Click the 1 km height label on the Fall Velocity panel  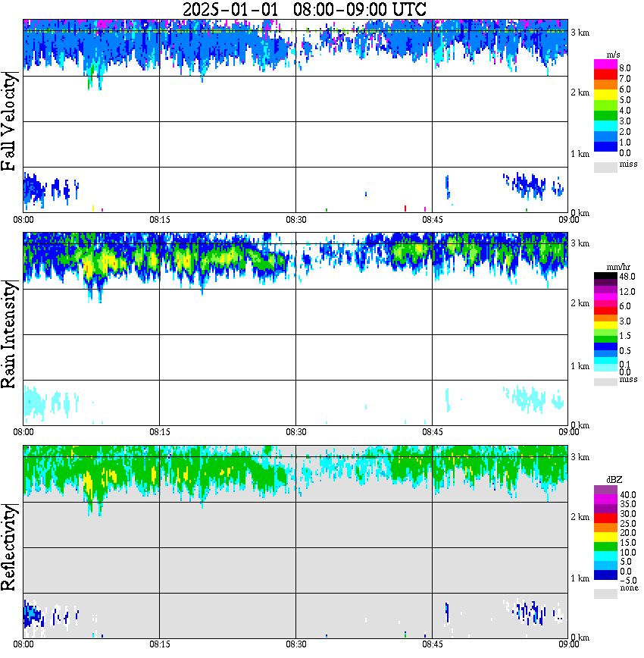(580, 154)
